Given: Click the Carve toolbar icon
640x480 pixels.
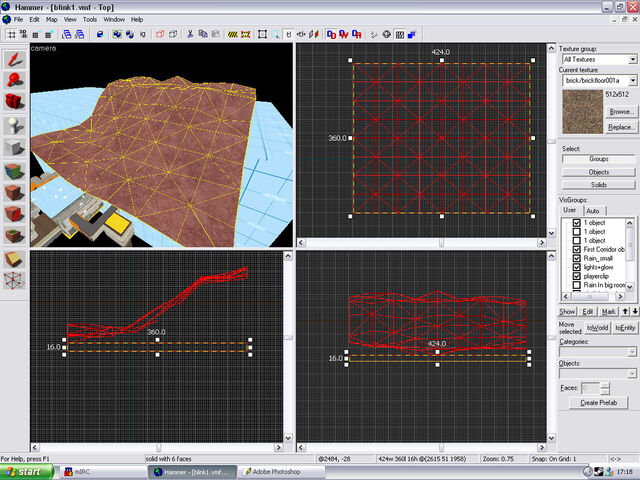Looking at the screenshot, I should [x=100, y=35].
